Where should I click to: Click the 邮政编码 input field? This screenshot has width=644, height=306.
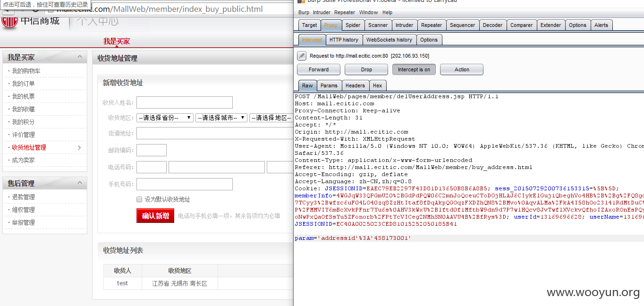click(152, 150)
